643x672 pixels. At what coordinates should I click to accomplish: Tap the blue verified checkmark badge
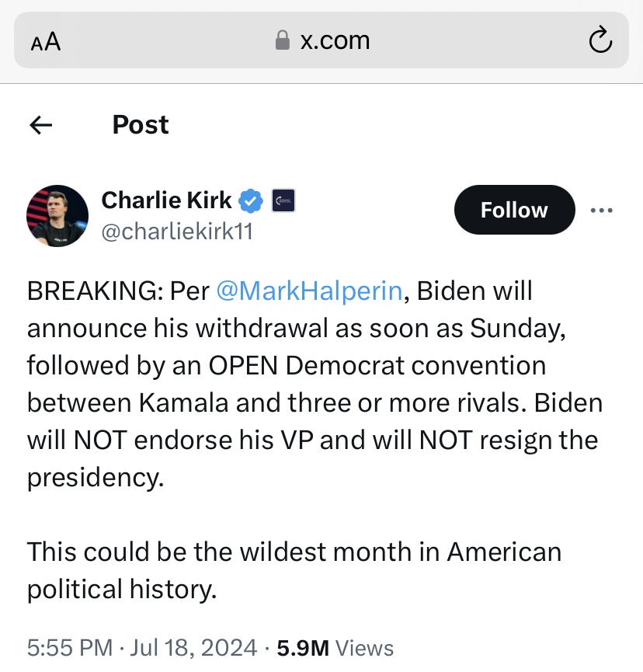[x=251, y=200]
